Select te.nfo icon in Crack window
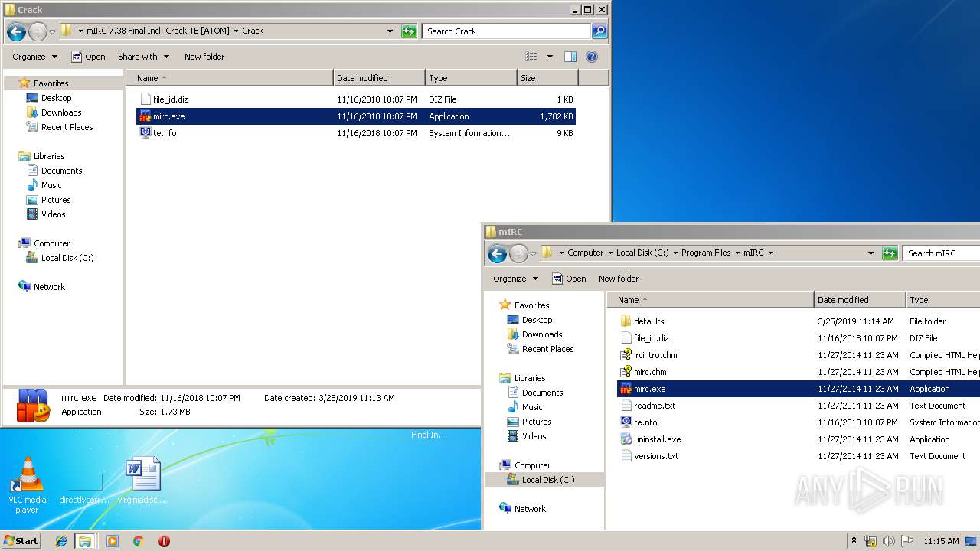The height and width of the screenshot is (551, 980). (145, 132)
